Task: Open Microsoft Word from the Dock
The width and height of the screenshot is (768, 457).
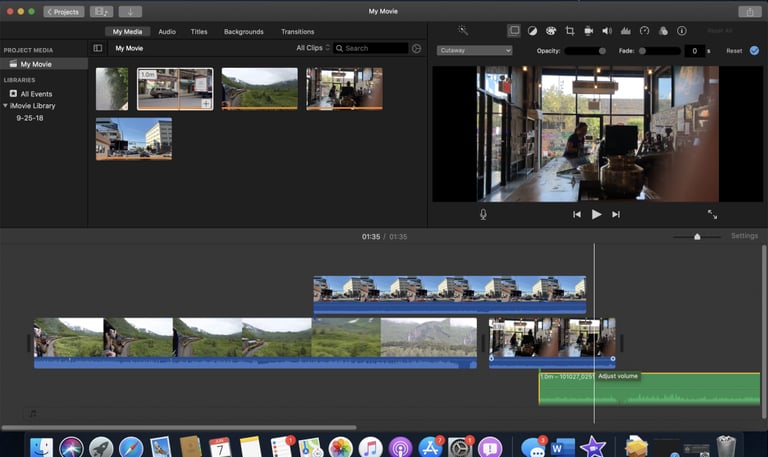Action: click(x=562, y=447)
